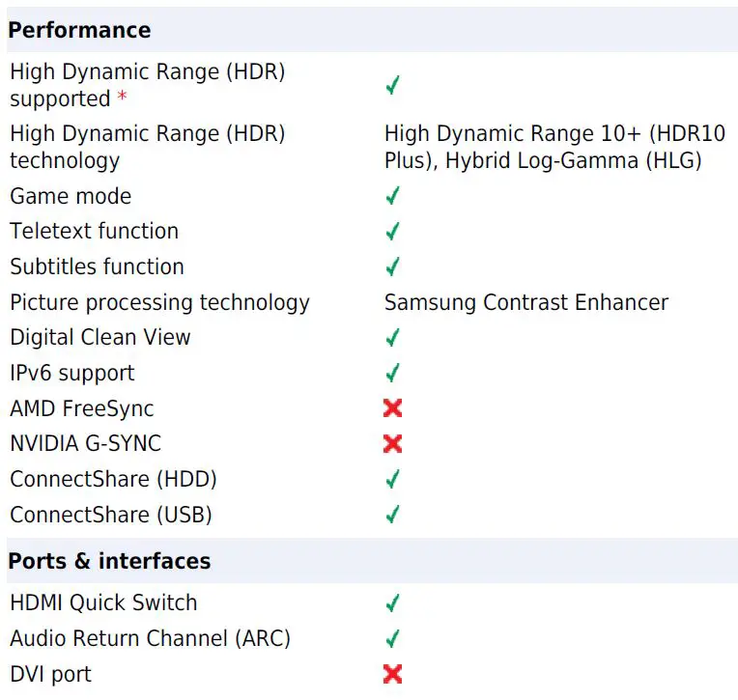Click the Picture processing technology label
The image size is (738, 700).
point(159,302)
